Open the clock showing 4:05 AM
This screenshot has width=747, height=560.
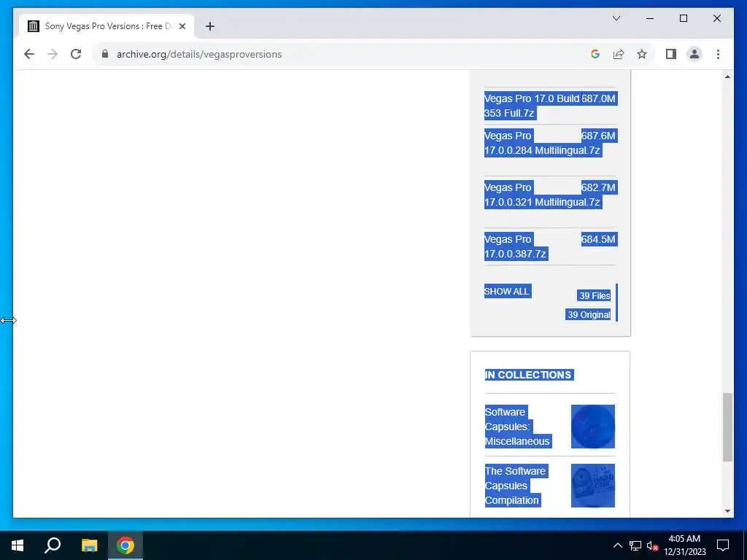pos(684,545)
